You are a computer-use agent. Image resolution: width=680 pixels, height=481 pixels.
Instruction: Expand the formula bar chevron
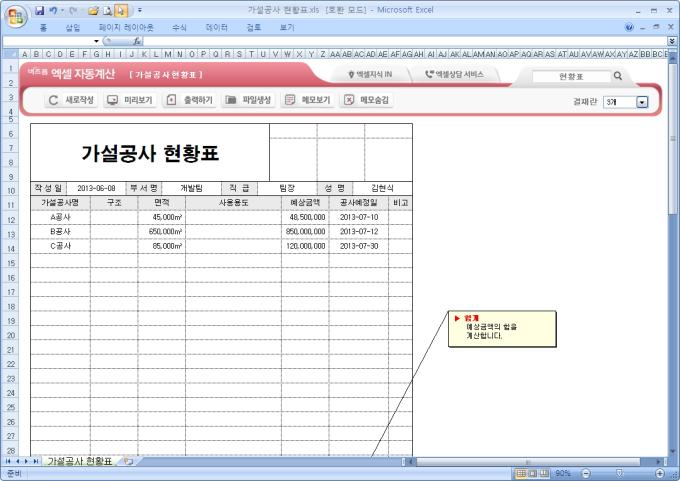tap(672, 41)
